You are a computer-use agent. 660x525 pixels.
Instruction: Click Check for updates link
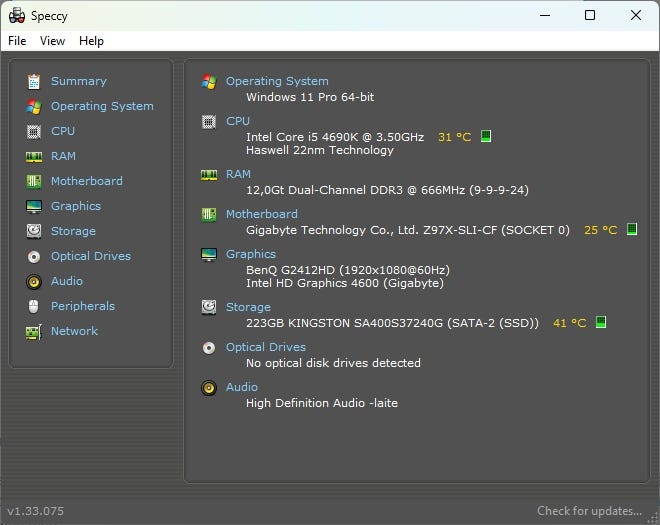pyautogui.click(x=589, y=511)
